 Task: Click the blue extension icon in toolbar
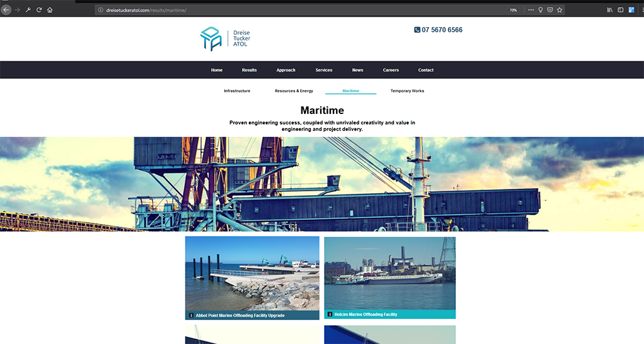[631, 10]
